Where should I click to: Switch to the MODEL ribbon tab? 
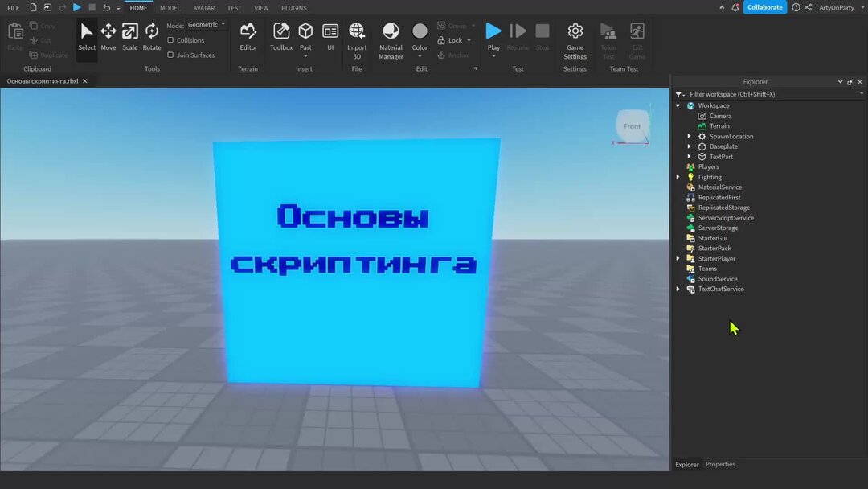pyautogui.click(x=170, y=8)
